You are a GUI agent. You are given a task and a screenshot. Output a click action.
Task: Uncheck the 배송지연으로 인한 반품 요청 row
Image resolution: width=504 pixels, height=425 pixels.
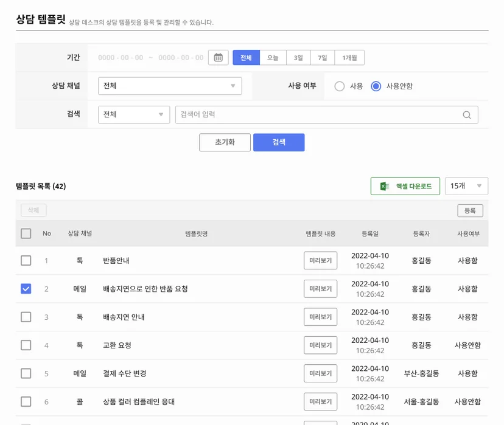(26, 289)
